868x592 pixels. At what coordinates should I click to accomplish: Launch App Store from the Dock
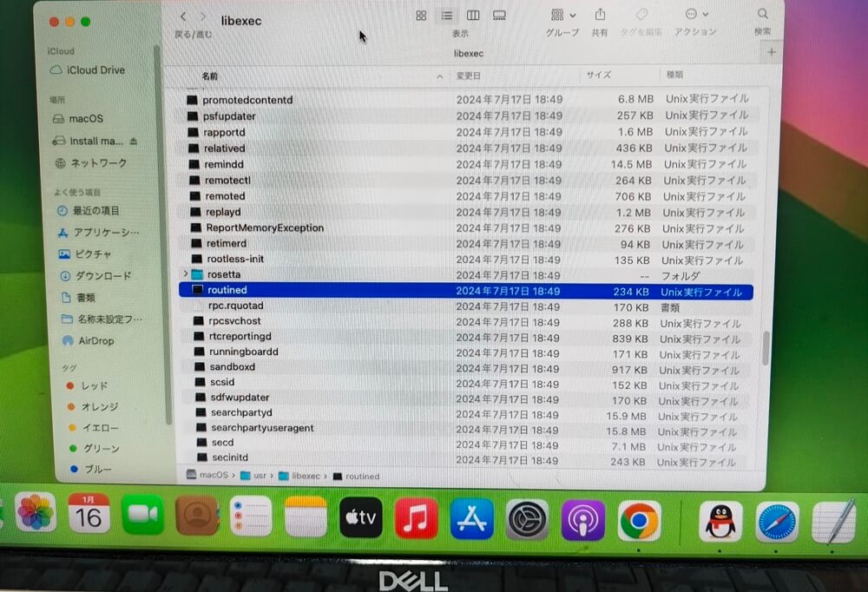click(471, 520)
